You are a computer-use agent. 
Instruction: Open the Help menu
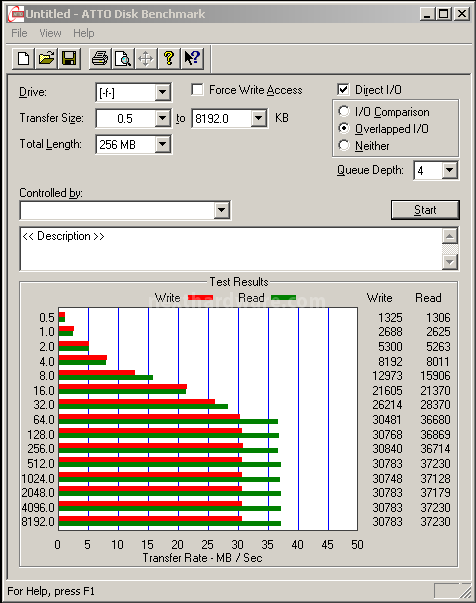pos(83,33)
